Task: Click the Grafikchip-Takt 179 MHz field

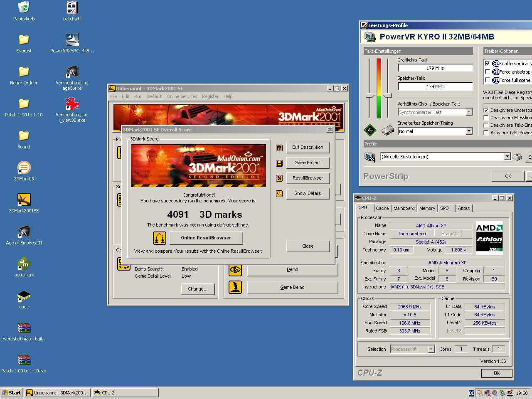Action: 435,68
